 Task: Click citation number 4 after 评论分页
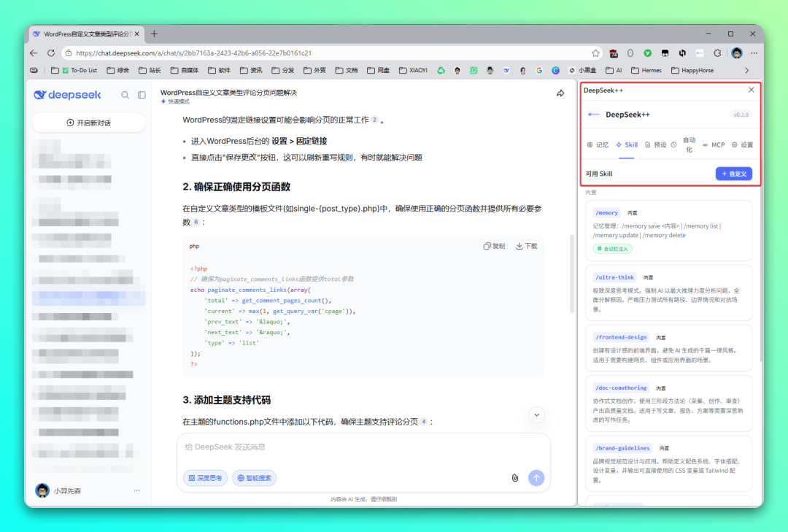424,421
